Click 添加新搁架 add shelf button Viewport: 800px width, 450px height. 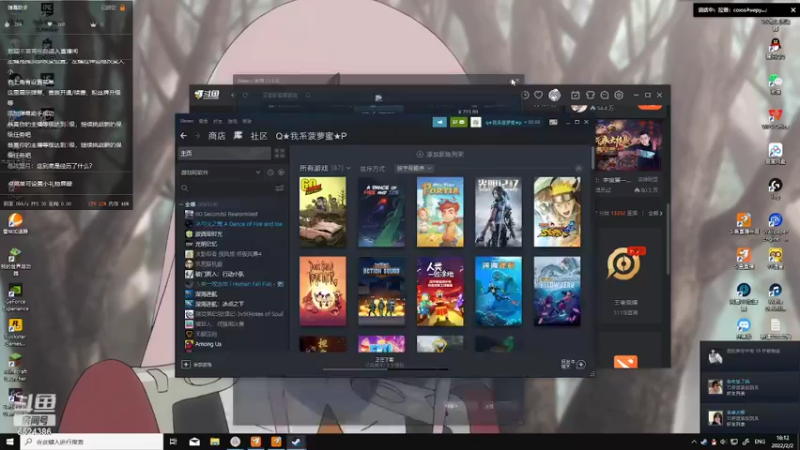coord(440,154)
